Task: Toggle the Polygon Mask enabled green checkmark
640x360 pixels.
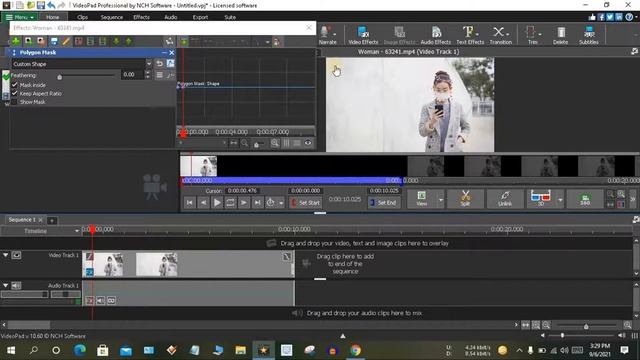Action: [6, 76]
